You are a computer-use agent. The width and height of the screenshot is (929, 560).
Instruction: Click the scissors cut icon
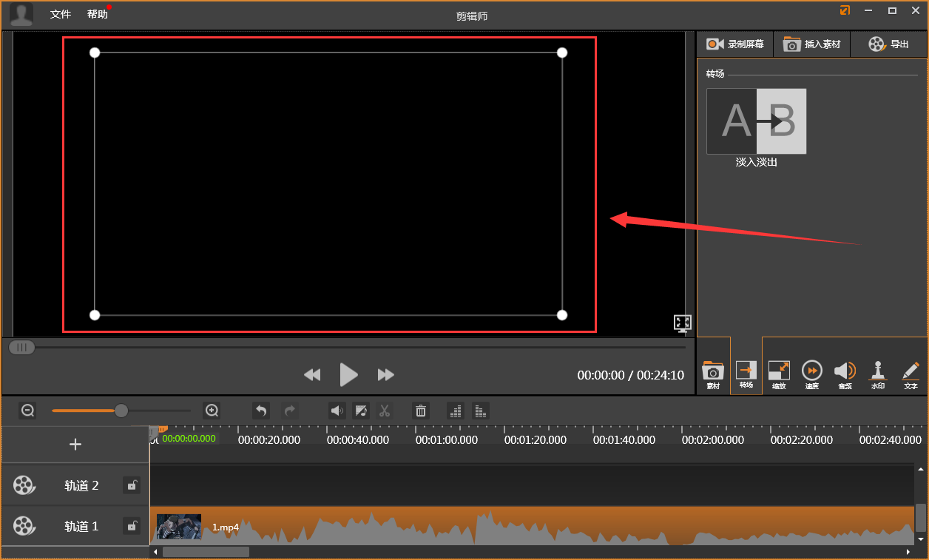tap(385, 411)
